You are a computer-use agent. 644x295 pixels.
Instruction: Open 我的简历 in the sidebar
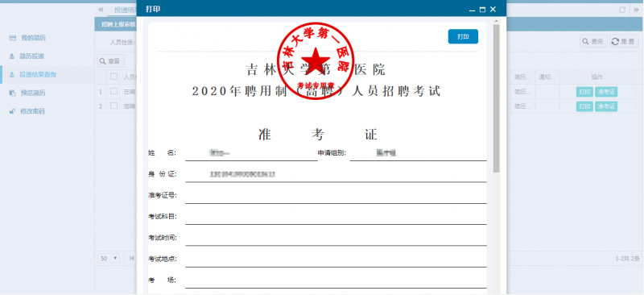point(27,38)
